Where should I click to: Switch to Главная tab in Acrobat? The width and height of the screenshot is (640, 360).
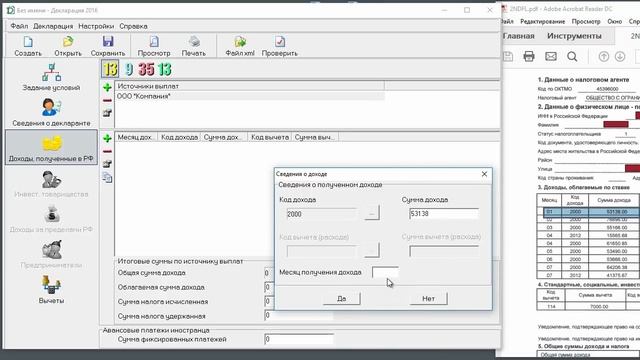tap(518, 36)
